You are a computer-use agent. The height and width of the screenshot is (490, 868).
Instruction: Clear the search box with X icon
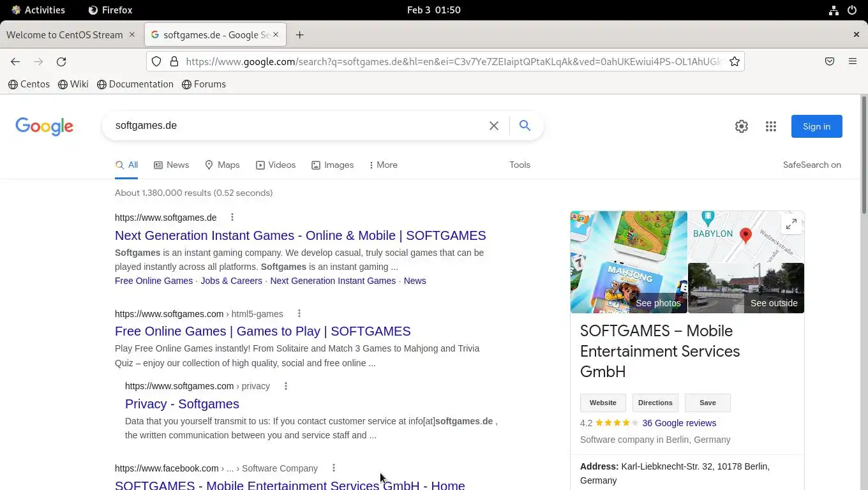(x=494, y=126)
